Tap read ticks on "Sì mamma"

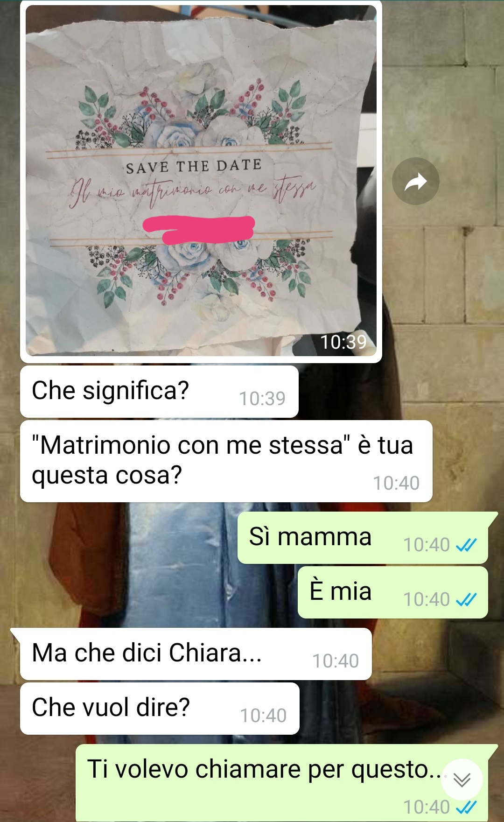pyautogui.click(x=466, y=545)
